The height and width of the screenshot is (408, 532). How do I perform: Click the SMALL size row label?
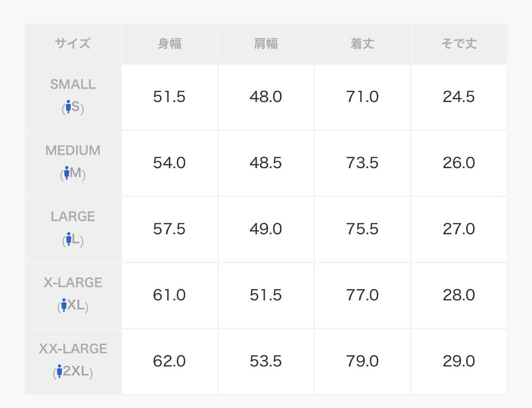73,84
